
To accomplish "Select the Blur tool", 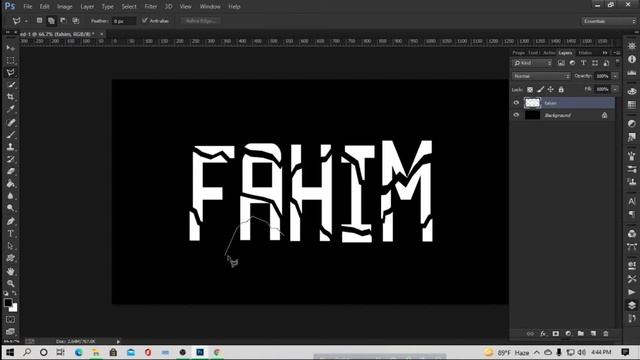I will tap(11, 196).
